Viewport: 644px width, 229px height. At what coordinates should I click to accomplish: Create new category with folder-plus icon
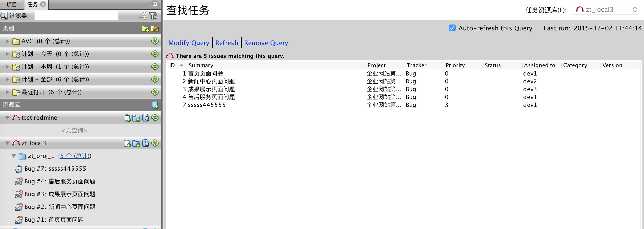(145, 29)
